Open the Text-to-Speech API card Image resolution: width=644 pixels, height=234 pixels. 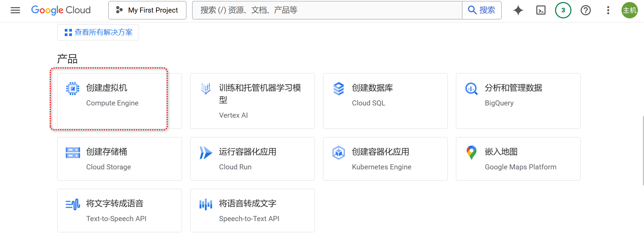tap(120, 211)
